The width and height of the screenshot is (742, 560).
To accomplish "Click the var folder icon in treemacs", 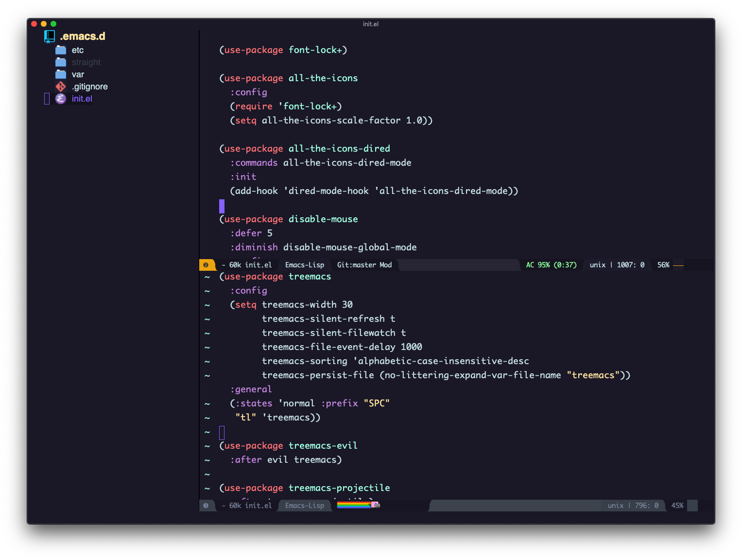I will (x=61, y=74).
